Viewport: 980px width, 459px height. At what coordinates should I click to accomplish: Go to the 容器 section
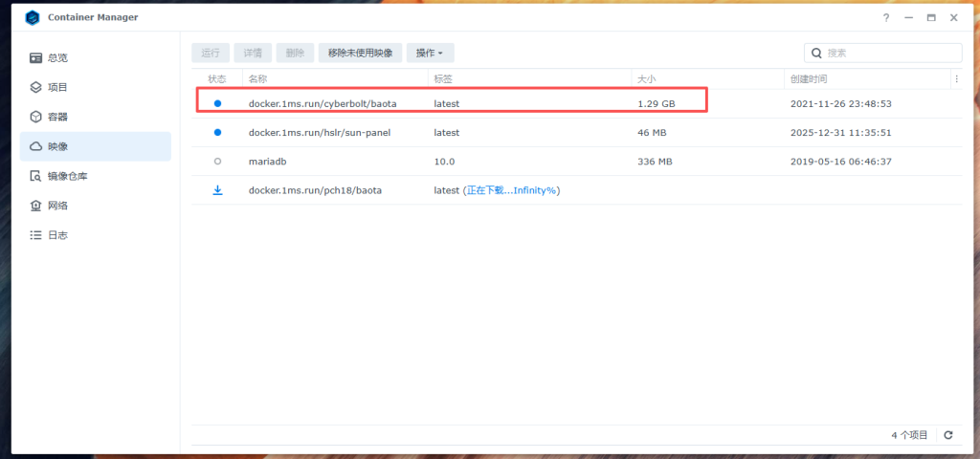[96, 117]
